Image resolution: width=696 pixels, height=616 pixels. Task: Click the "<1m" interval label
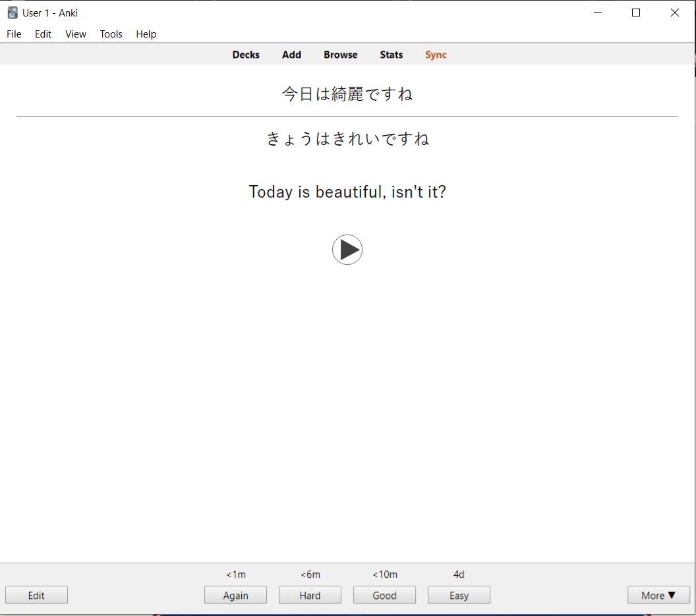tap(236, 574)
